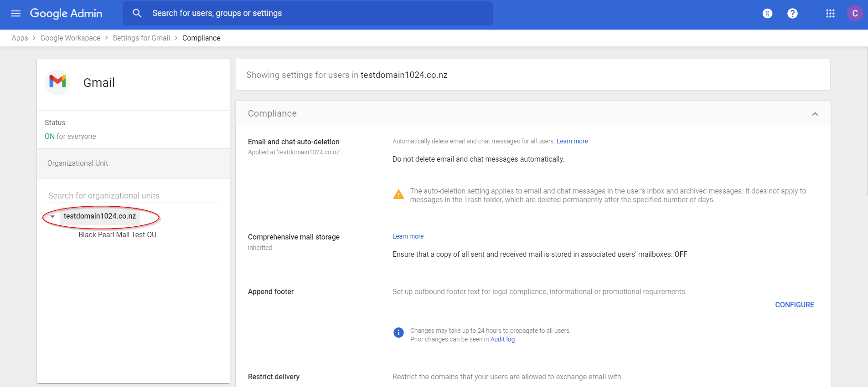This screenshot has width=868, height=387.
Task: Select Black Pearl Mail Test OU
Action: [118, 235]
